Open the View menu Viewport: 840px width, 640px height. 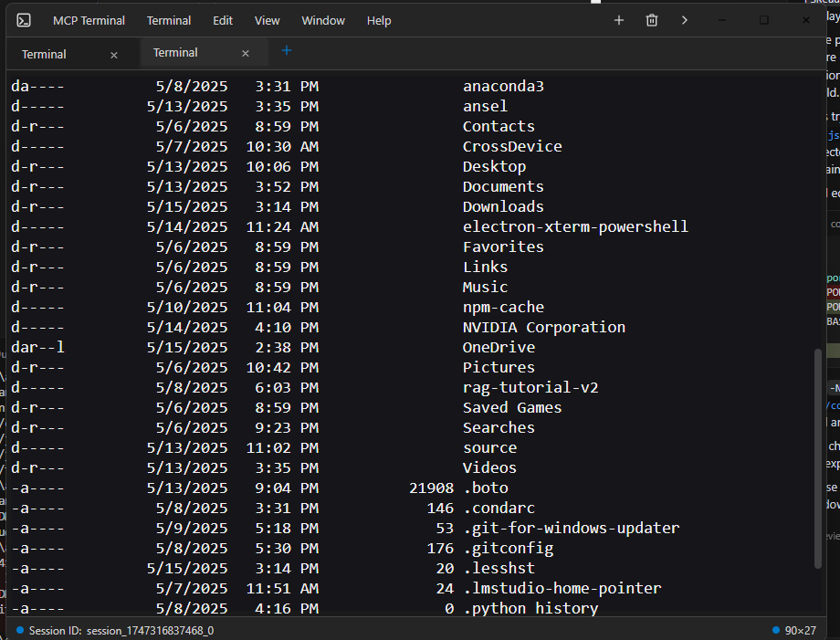(x=266, y=20)
